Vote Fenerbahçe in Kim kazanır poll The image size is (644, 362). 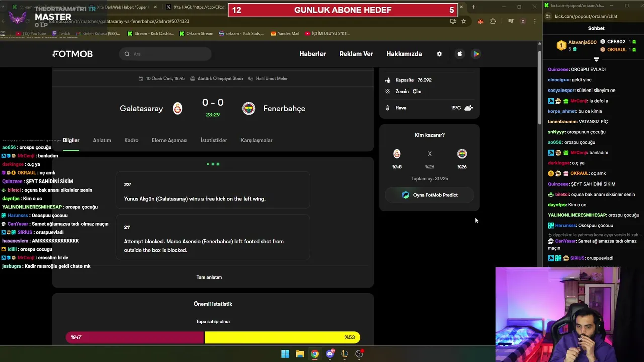pos(462,154)
